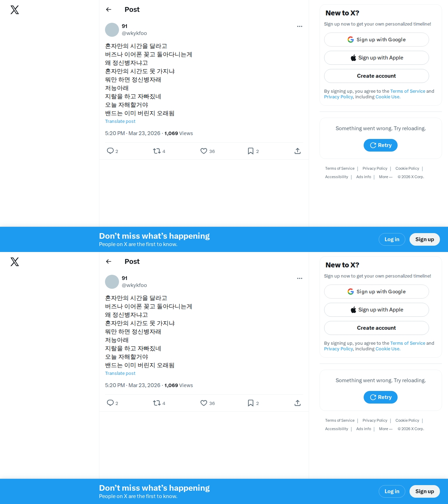Click the first Retry button

click(380, 145)
